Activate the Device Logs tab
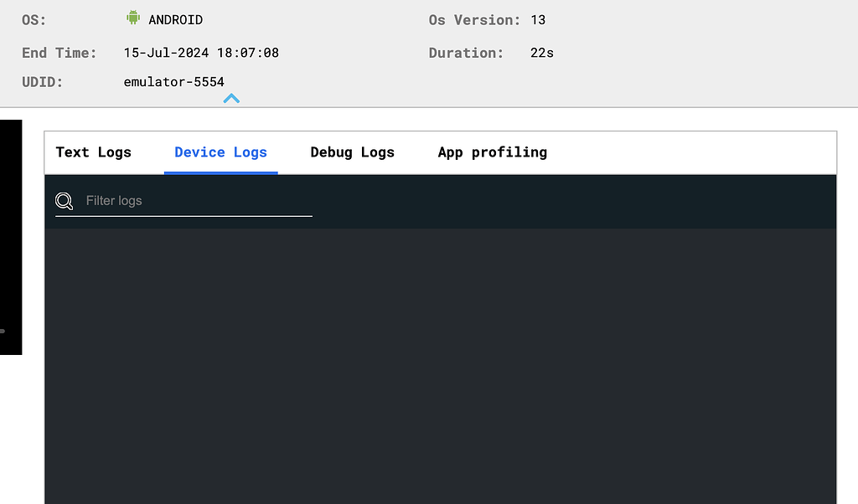Screen dimensions: 858x504 [220, 152]
